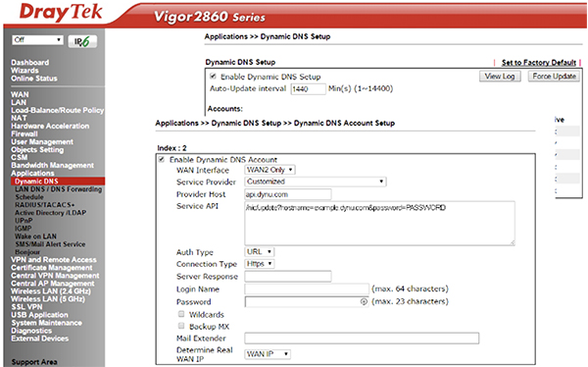588x367 pixels.
Task: Open the Service Provider dropdown
Action: pyautogui.click(x=316, y=182)
